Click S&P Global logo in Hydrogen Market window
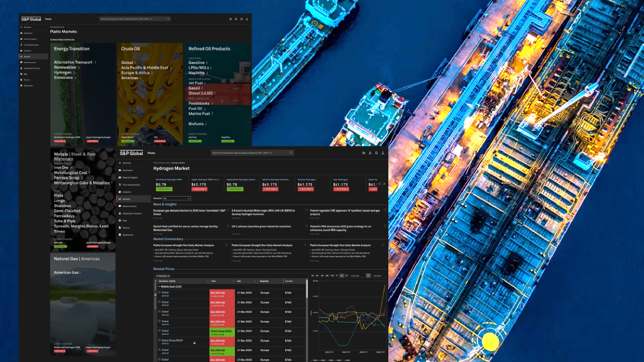The width and height of the screenshot is (644, 362). click(131, 153)
